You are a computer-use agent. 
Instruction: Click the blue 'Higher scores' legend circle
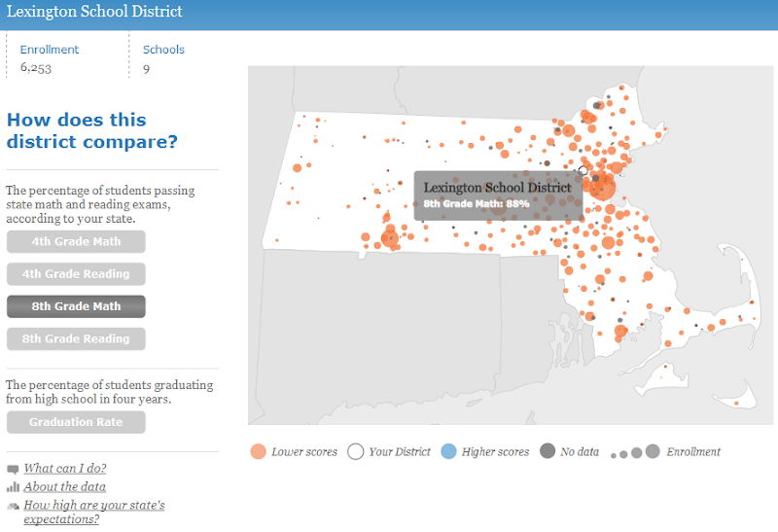tap(448, 451)
